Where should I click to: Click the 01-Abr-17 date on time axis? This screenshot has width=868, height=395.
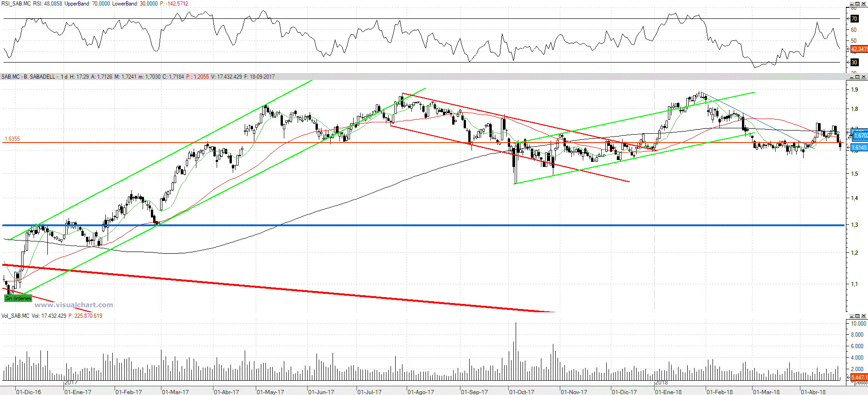(x=226, y=392)
